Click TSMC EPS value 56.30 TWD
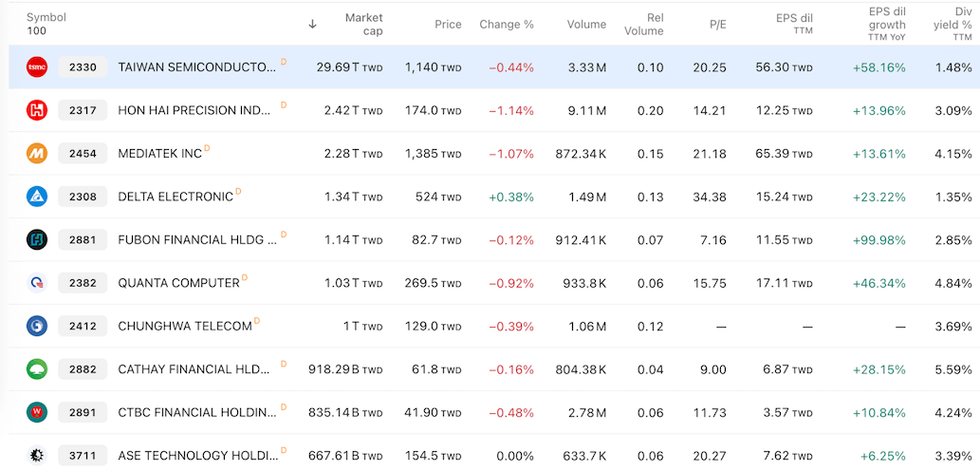Image resolution: width=980 pixels, height=471 pixels. 784,66
